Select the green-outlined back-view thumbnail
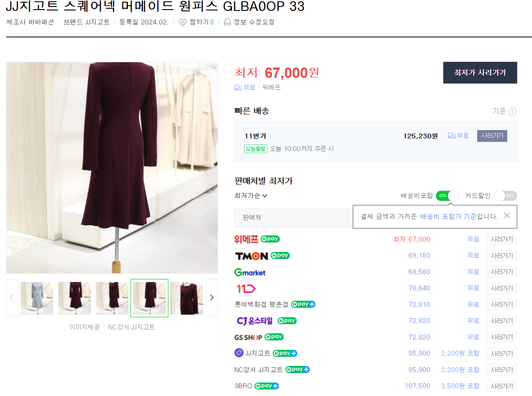The image size is (532, 396). pyautogui.click(x=149, y=298)
